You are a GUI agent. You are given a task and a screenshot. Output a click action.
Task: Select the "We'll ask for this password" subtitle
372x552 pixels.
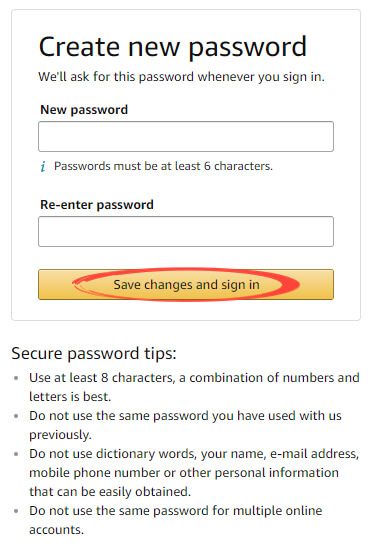click(182, 77)
